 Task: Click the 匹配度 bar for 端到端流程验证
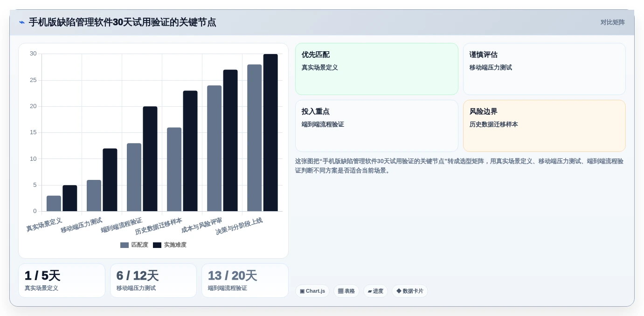[x=134, y=178]
